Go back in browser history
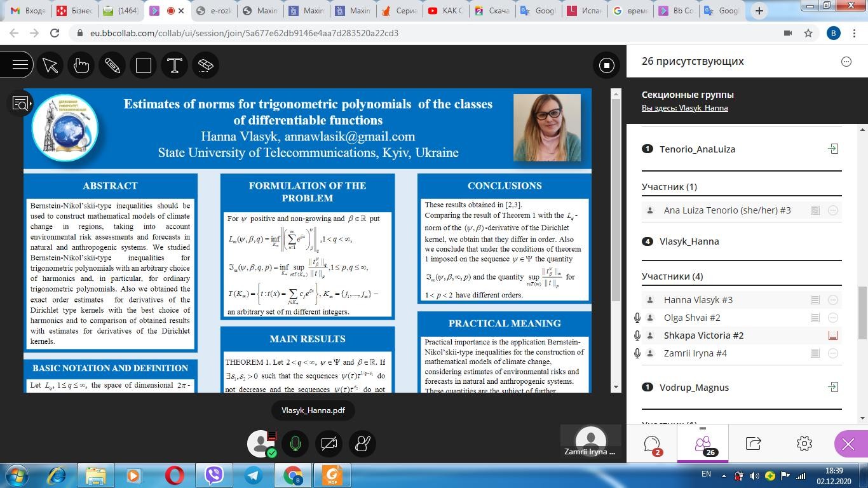The width and height of the screenshot is (868, 488). pos(14,33)
